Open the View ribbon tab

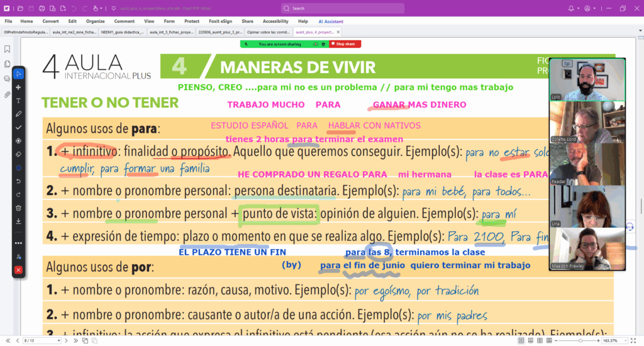[x=149, y=21]
